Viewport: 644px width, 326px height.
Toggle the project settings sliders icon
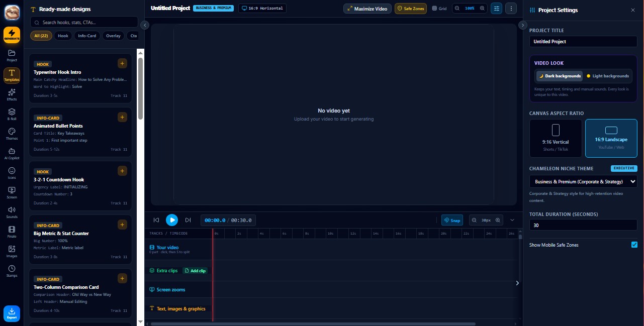pos(496,9)
